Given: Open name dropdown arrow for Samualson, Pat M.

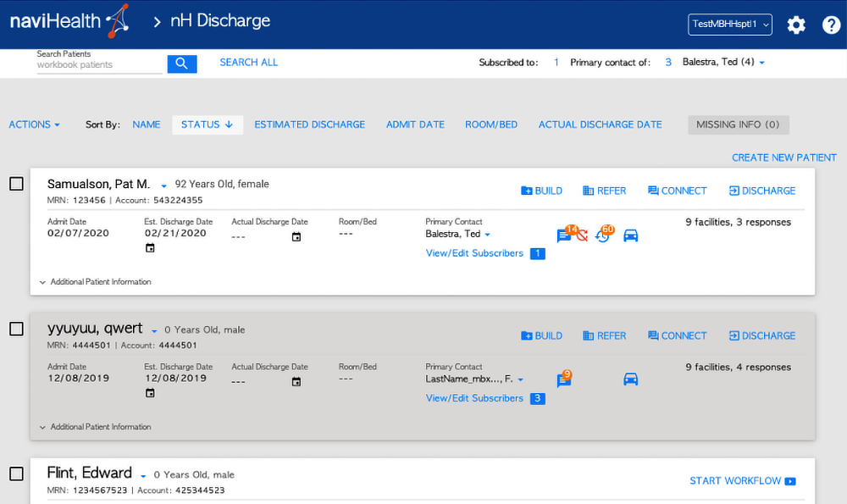Looking at the screenshot, I should (x=163, y=186).
